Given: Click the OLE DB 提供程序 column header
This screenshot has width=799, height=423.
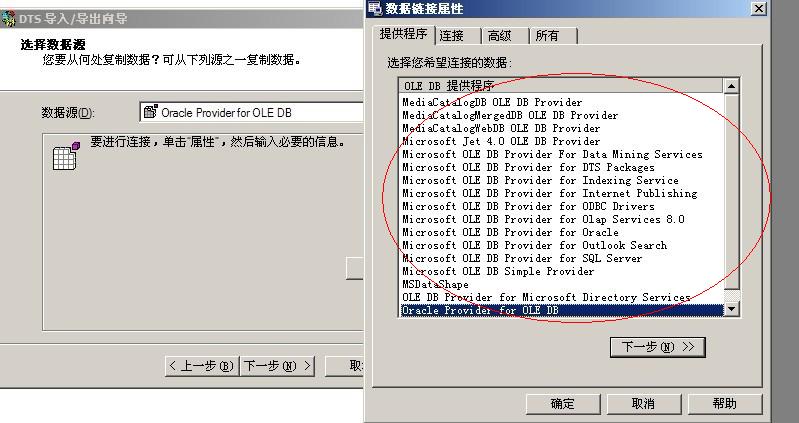Looking at the screenshot, I should (561, 86).
